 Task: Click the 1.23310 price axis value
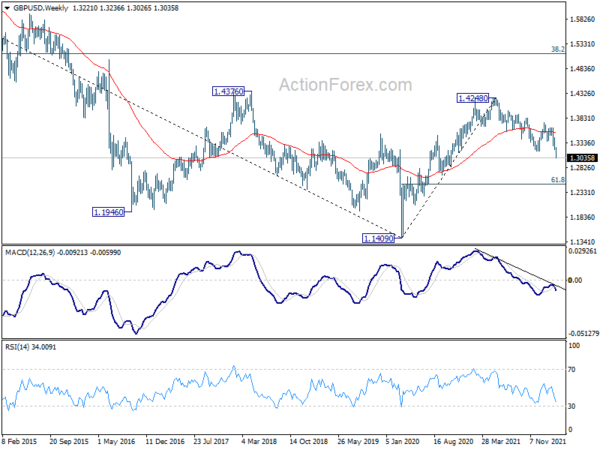click(582, 192)
